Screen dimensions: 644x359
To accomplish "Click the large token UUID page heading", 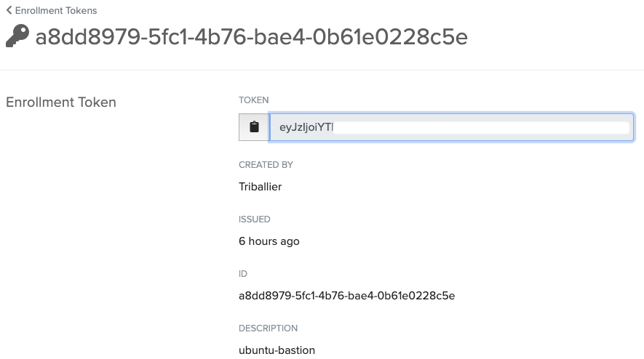I will click(x=251, y=37).
